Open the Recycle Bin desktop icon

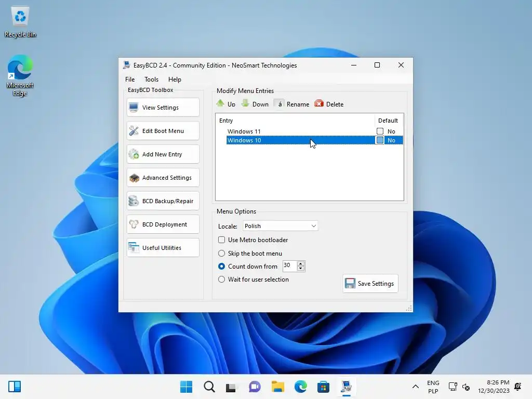click(x=20, y=22)
